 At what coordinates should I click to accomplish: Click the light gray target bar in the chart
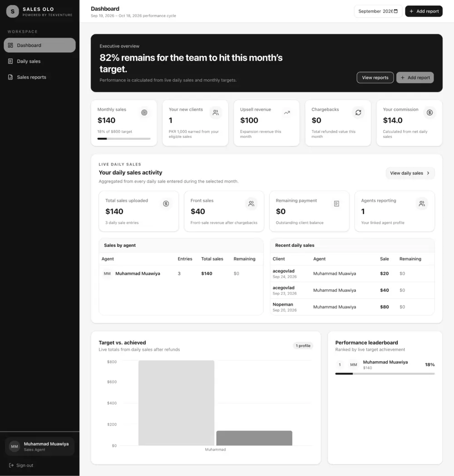pos(177,403)
